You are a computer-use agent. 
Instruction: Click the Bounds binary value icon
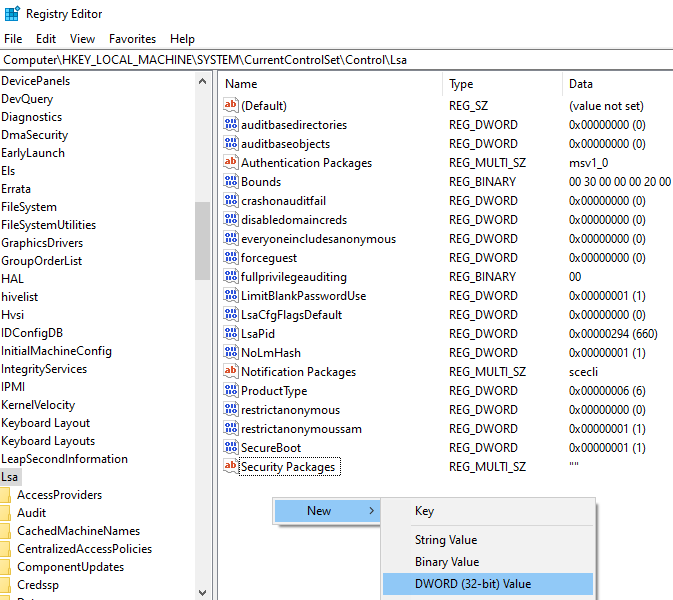(231, 182)
